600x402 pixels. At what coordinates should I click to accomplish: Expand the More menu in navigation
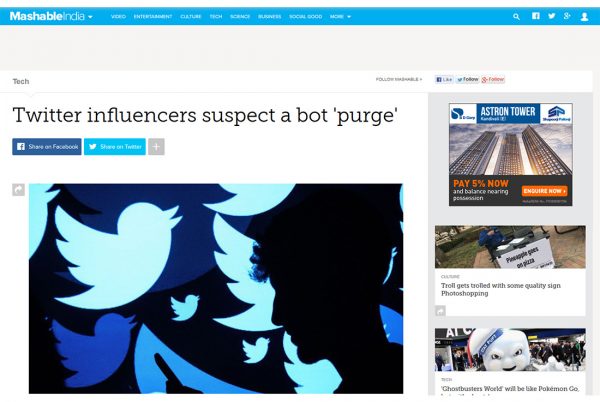click(340, 17)
